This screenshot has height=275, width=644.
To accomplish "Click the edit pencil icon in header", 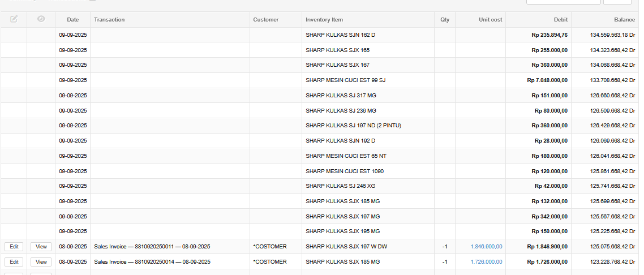I will click(x=14, y=19).
